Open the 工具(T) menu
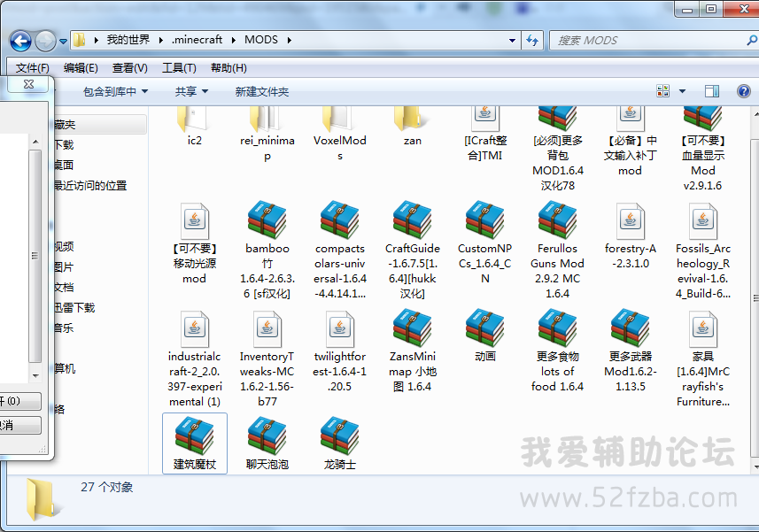This screenshot has width=759, height=532. pos(179,67)
